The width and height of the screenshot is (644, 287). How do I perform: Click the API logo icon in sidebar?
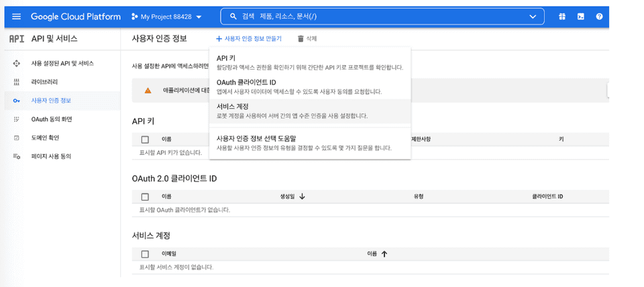coord(16,39)
